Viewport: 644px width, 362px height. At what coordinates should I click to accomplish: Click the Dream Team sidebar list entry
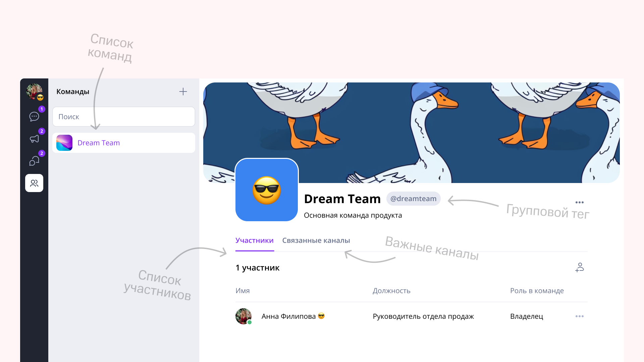pyautogui.click(x=123, y=143)
